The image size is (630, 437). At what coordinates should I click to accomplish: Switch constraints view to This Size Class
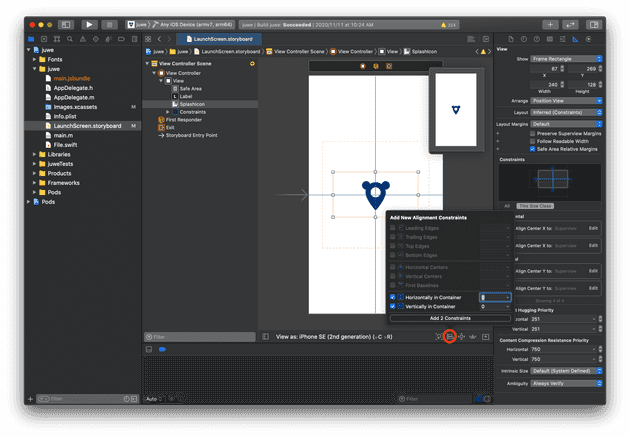(535, 206)
